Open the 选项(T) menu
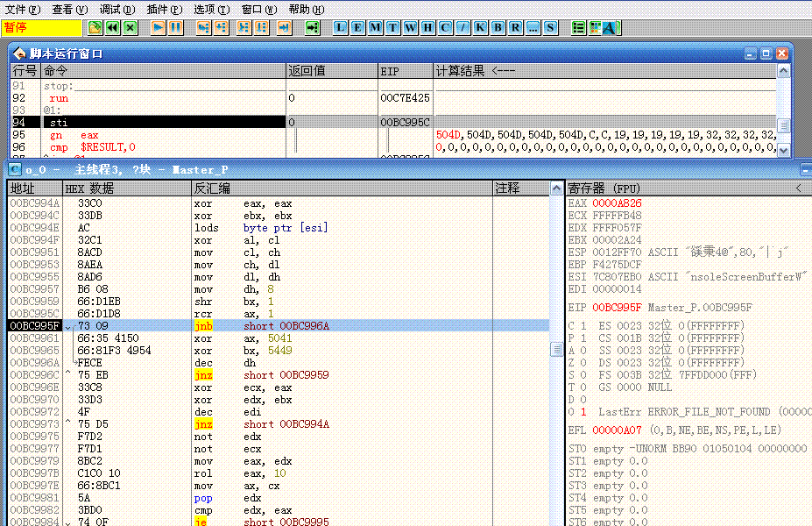812x526 pixels. tap(212, 10)
